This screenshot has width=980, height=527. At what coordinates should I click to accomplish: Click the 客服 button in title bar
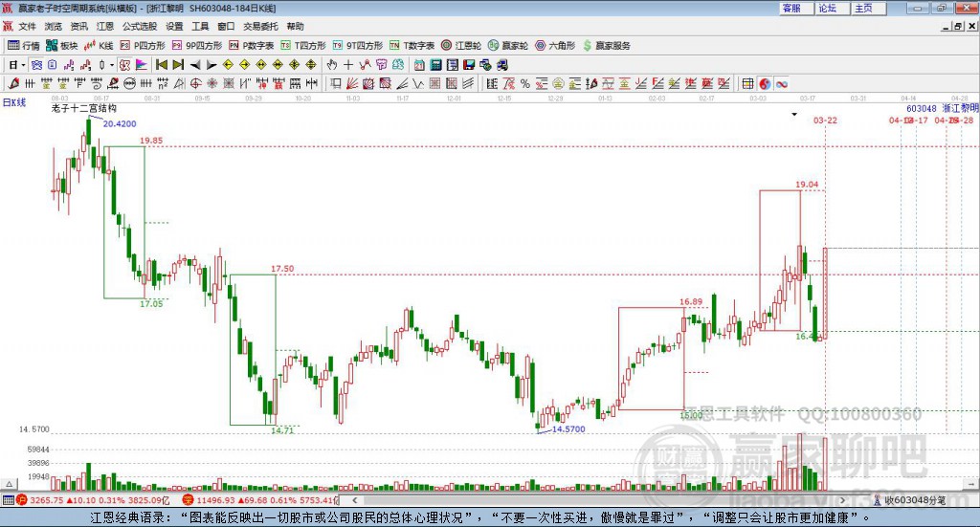795,8
